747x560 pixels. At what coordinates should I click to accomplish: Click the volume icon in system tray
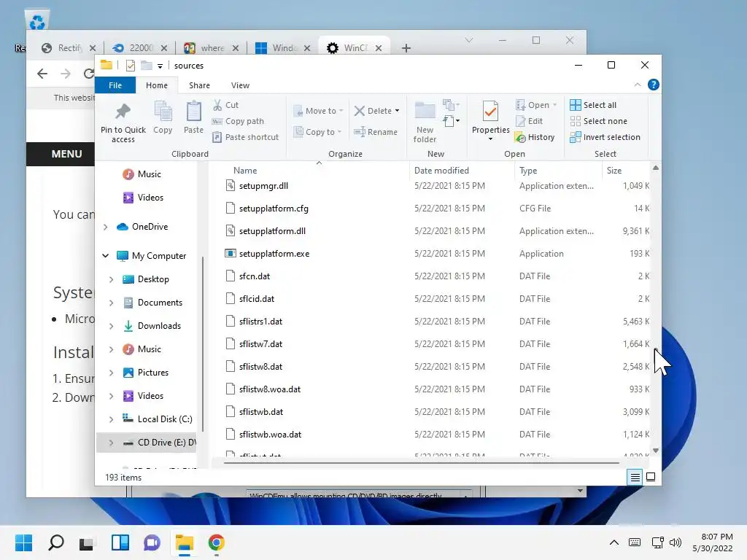[675, 542]
